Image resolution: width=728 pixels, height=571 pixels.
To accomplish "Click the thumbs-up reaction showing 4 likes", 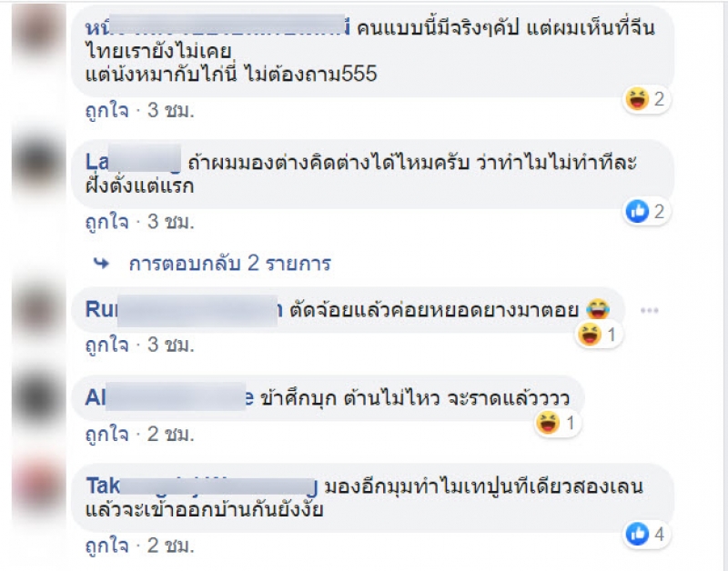I will tap(646, 534).
